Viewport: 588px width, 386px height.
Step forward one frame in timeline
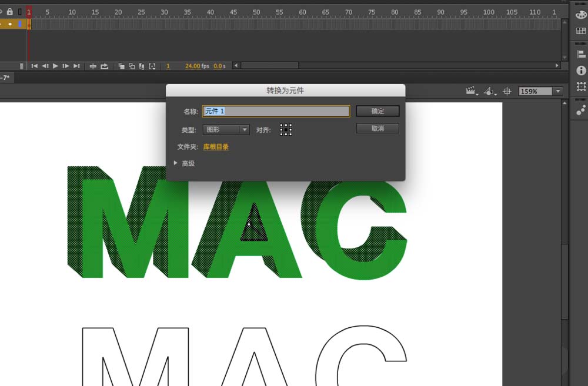pyautogui.click(x=66, y=66)
